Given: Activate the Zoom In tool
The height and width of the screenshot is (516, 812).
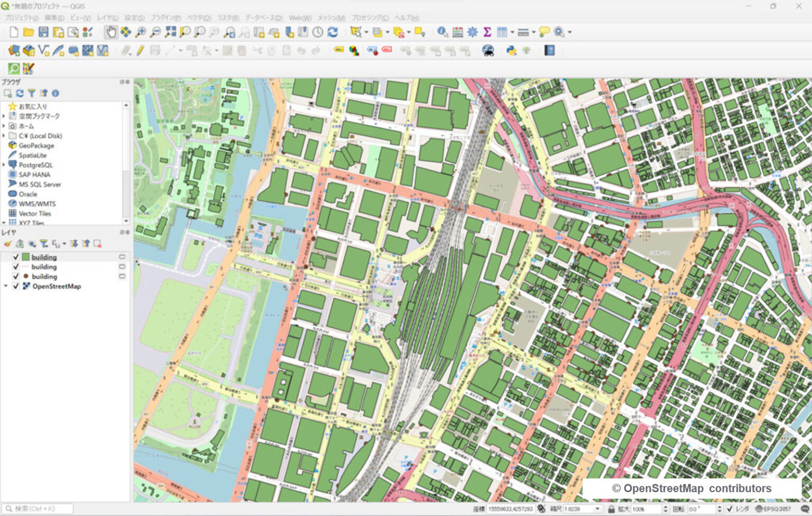Looking at the screenshot, I should (x=141, y=32).
